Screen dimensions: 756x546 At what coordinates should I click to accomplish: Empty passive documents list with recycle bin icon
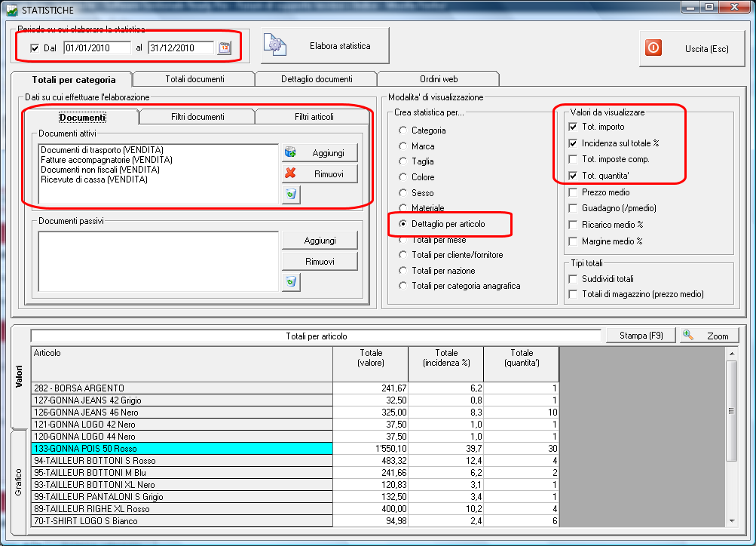(x=291, y=282)
